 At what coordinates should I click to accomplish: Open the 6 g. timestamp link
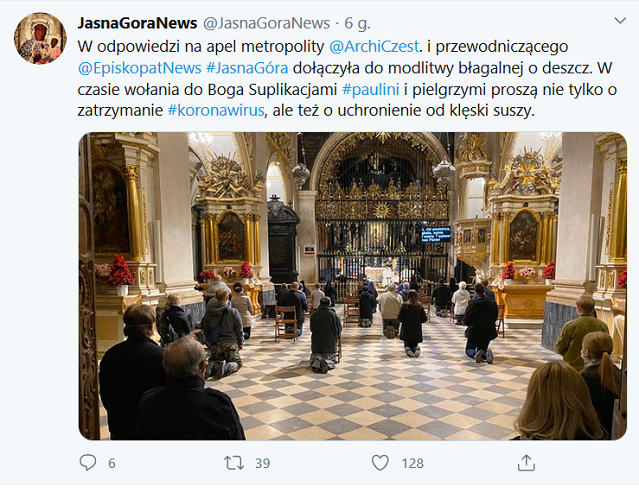357,23
